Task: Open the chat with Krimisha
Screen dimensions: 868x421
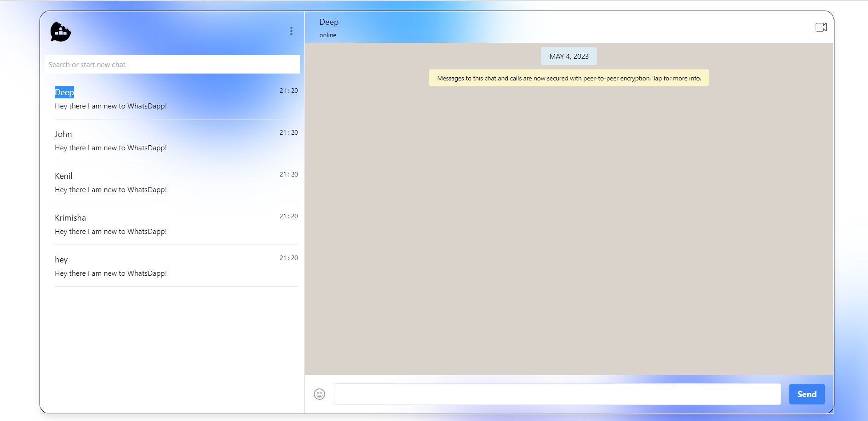Action: pyautogui.click(x=176, y=224)
